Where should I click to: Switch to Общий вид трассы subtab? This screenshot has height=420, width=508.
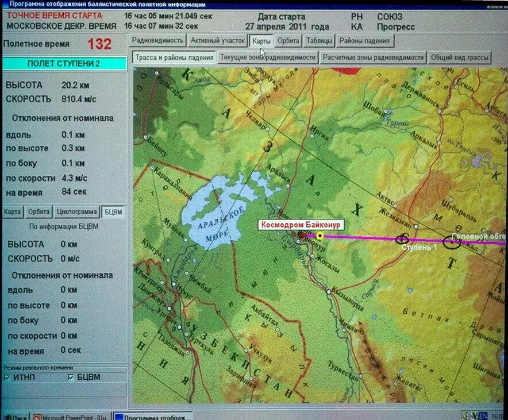459,57
